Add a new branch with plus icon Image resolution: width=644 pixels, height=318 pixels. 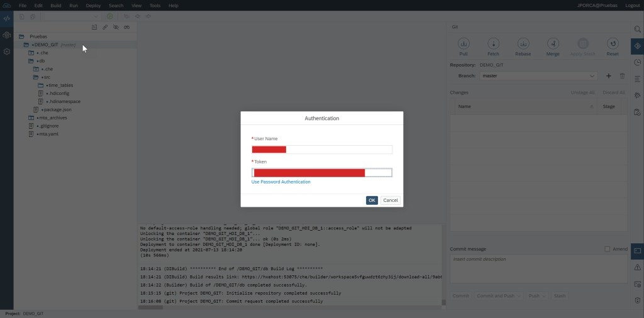pos(609,76)
